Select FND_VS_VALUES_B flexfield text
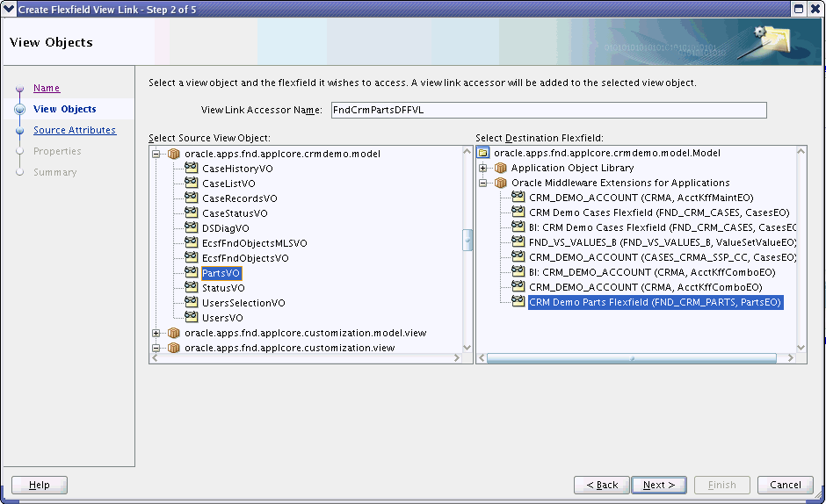 [x=663, y=242]
